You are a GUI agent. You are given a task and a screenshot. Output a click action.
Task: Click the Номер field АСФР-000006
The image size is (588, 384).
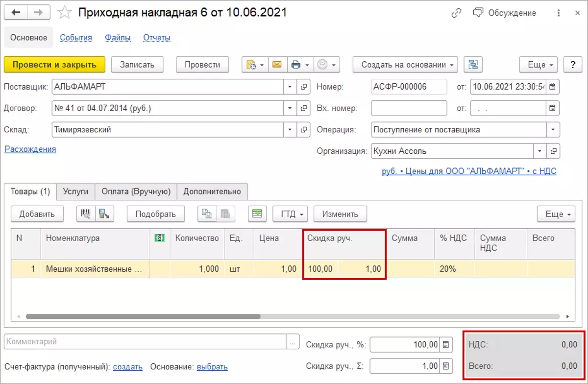point(409,87)
